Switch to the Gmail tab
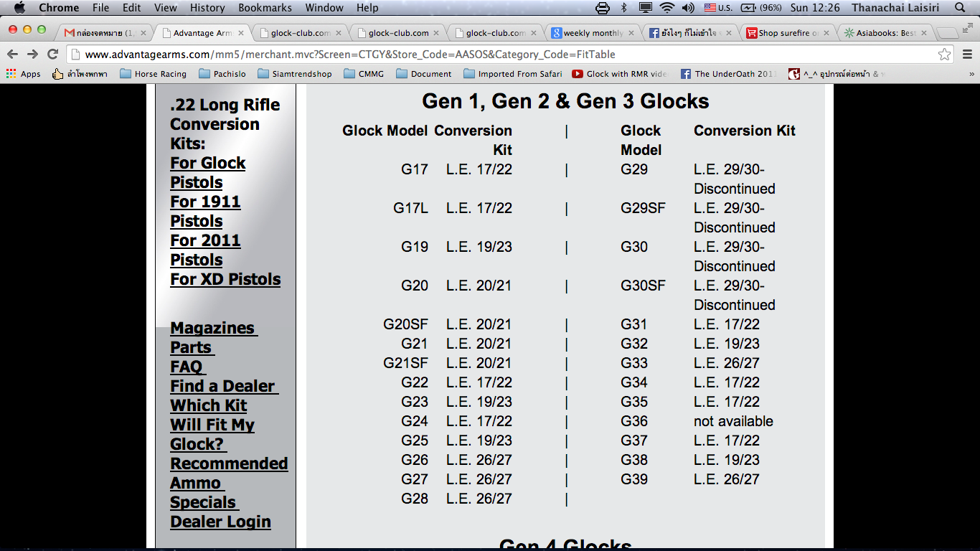The height and width of the screenshot is (551, 980). 104,33
